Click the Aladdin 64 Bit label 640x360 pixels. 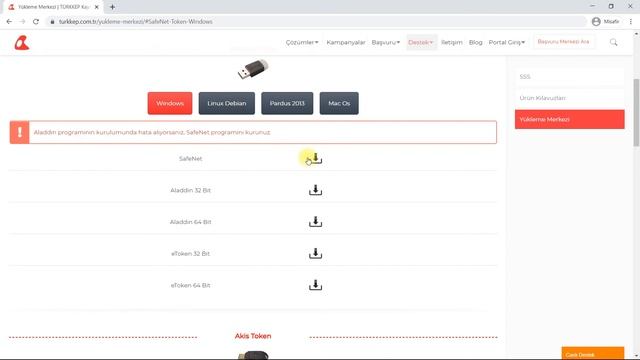point(191,222)
